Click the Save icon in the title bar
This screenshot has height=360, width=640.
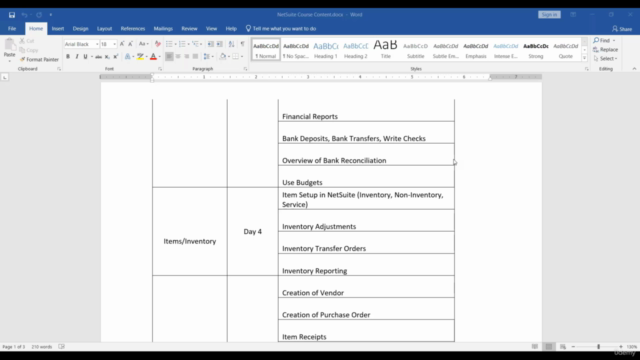[x=12, y=15]
